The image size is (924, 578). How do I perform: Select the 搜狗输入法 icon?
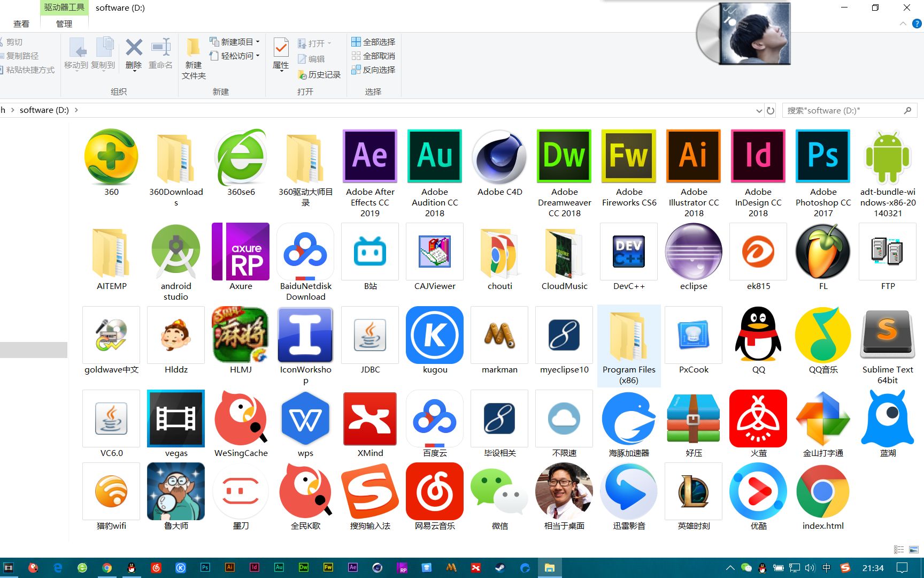(370, 491)
